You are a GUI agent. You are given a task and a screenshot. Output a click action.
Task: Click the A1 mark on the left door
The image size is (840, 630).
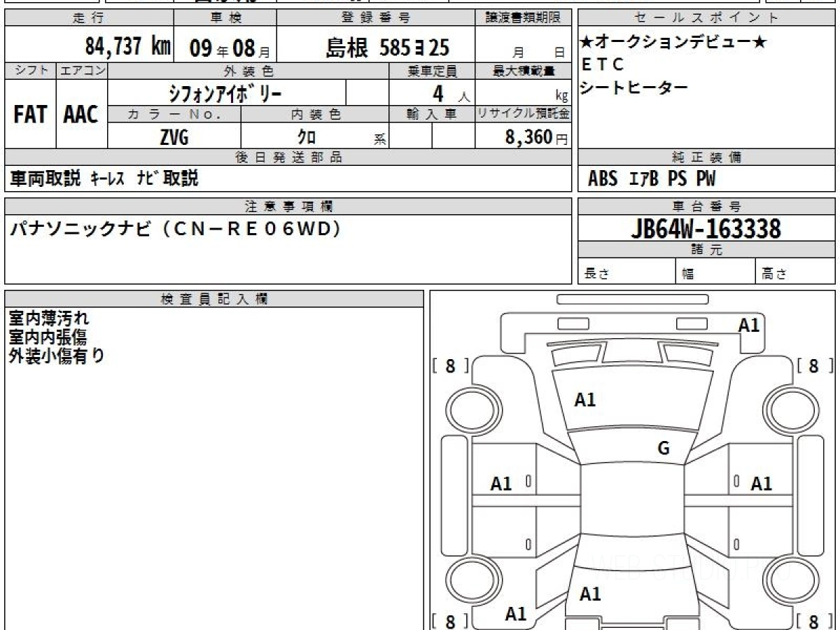pyautogui.click(x=501, y=484)
